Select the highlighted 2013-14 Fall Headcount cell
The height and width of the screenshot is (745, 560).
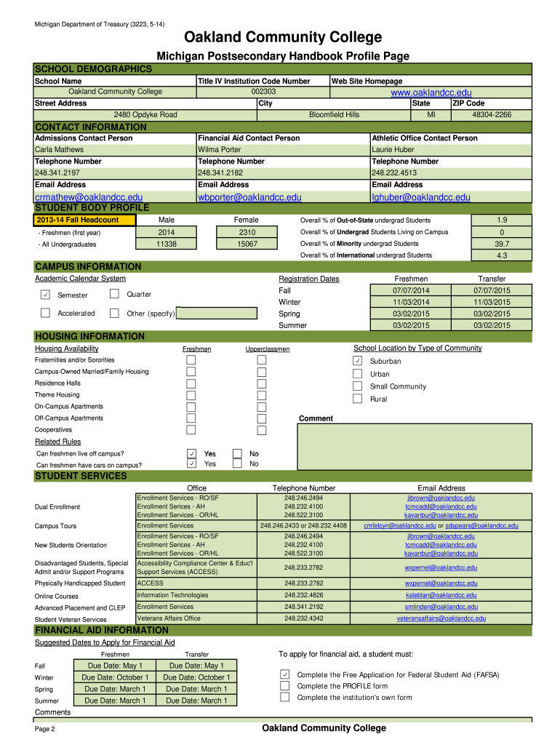[86, 220]
